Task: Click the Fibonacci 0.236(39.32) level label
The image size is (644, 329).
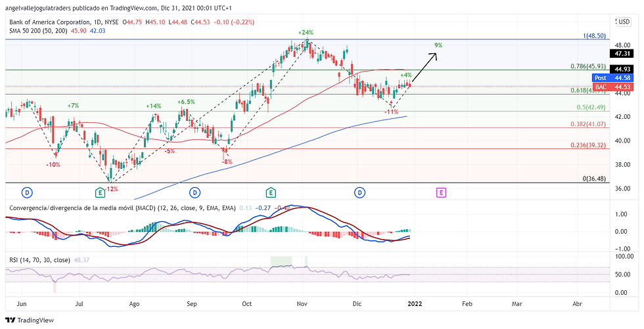Action: pyautogui.click(x=588, y=145)
